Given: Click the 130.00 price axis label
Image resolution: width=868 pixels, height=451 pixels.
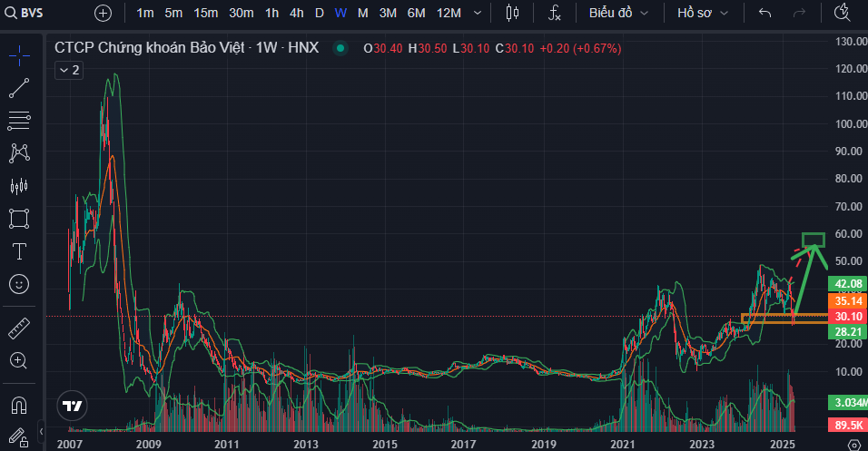Looking at the screenshot, I should point(851,41).
